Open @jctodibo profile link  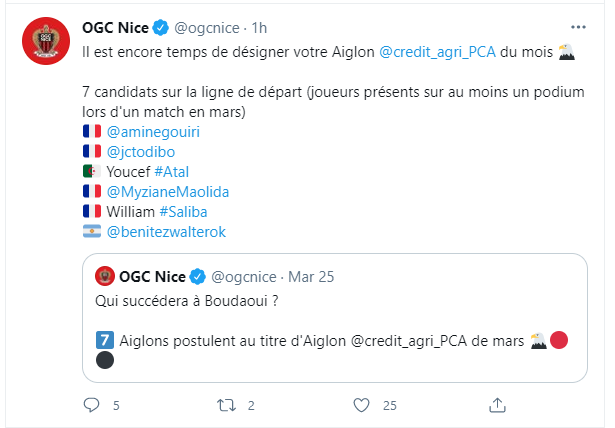(141, 152)
